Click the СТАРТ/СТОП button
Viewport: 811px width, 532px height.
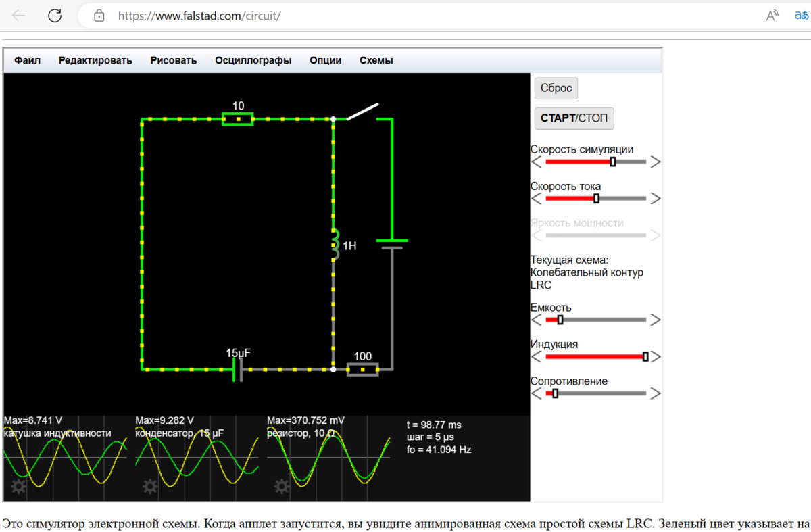tap(574, 118)
